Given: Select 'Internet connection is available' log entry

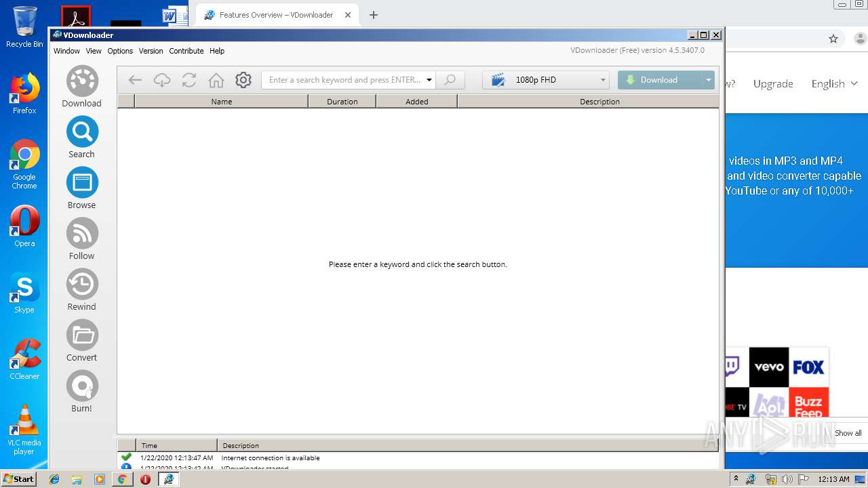Looking at the screenshot, I should (x=271, y=458).
